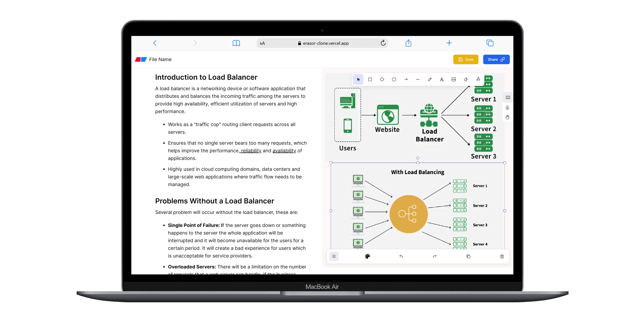The height and width of the screenshot is (323, 644).
Task: Delete the selected element with trash icon
Action: (502, 256)
